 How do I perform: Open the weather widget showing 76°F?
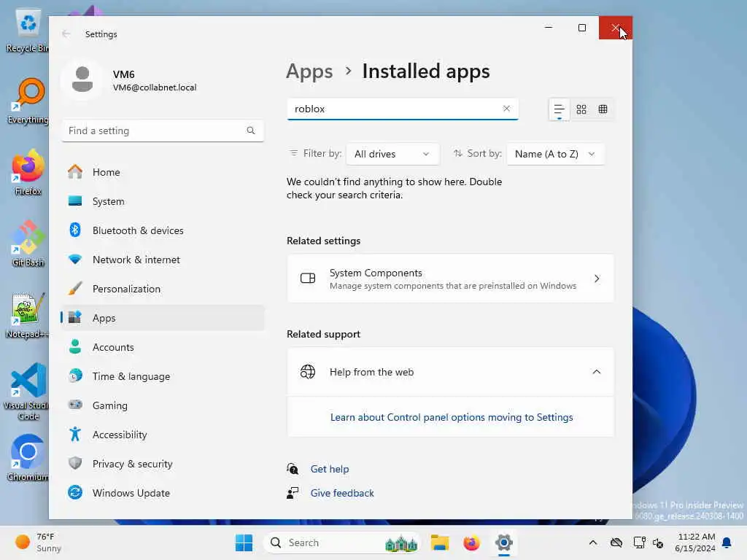(38, 542)
